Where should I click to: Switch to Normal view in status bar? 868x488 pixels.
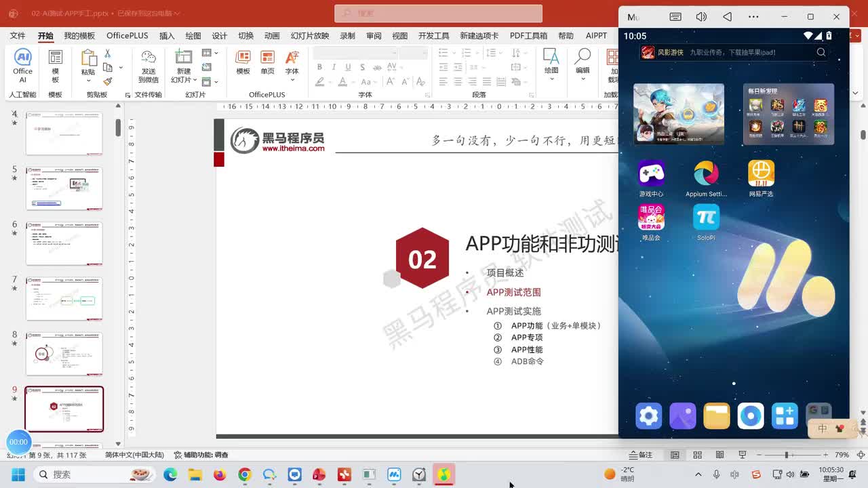pos(675,455)
